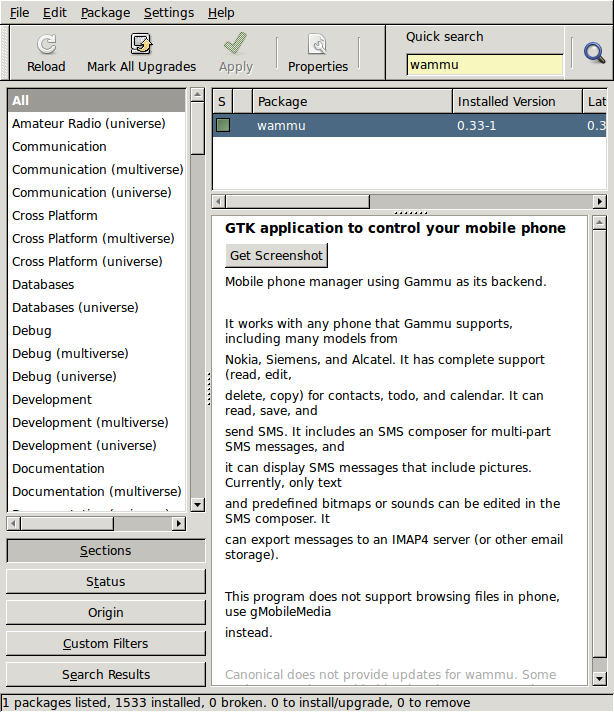Click the sections list vertical scrollbar thumb
The image size is (614, 712).
(x=197, y=128)
